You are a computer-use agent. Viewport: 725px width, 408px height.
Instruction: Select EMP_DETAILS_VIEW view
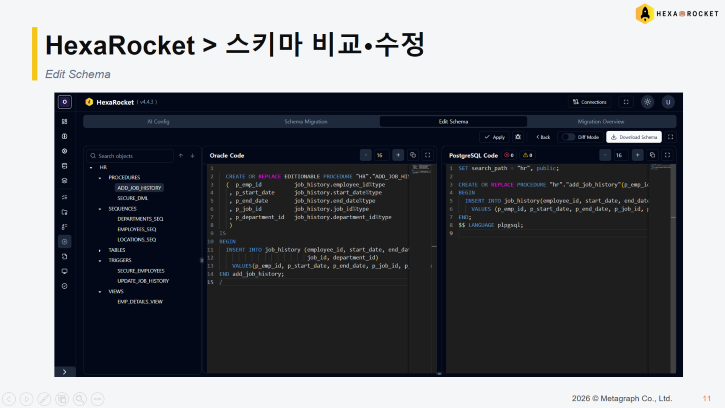[140, 302]
